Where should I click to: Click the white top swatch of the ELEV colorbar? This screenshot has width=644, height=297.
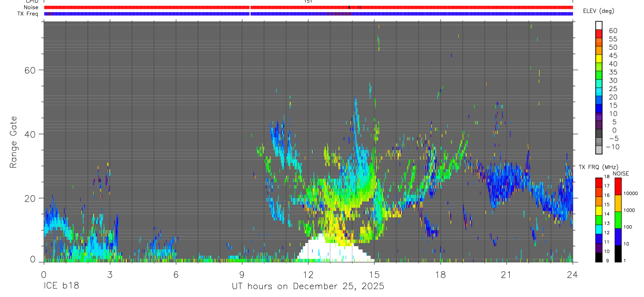(x=599, y=26)
